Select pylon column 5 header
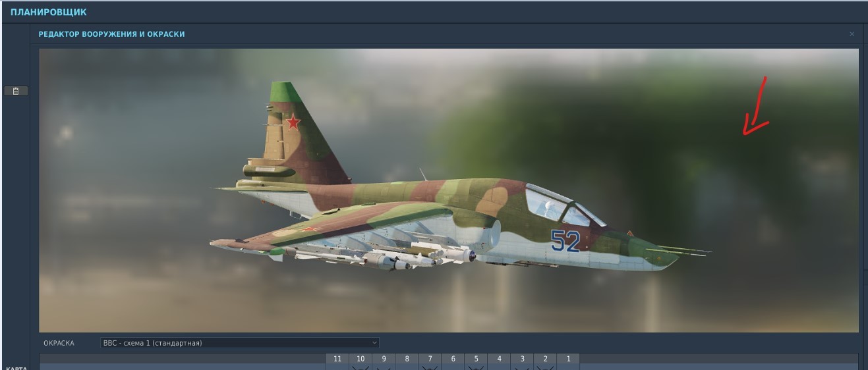Screen dimensions: 868x370 (476, 359)
